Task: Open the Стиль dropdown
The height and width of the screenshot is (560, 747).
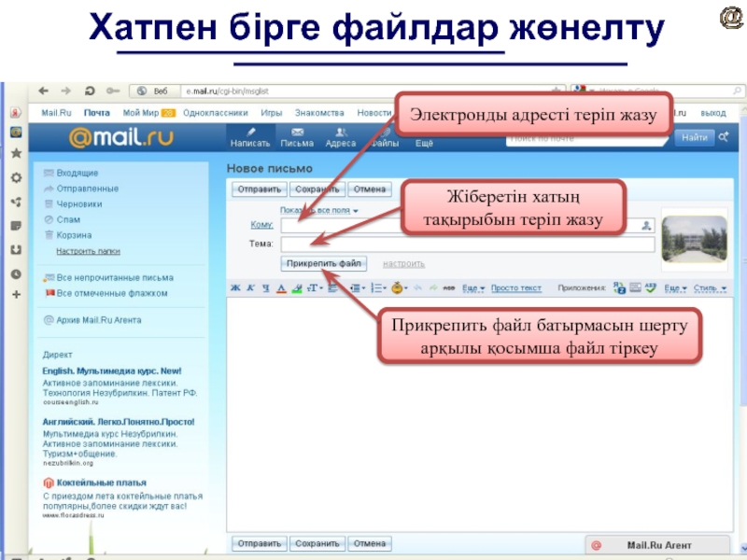Action: point(706,287)
